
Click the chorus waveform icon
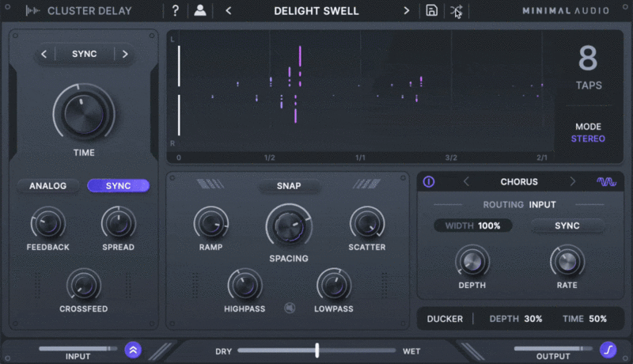tap(606, 182)
